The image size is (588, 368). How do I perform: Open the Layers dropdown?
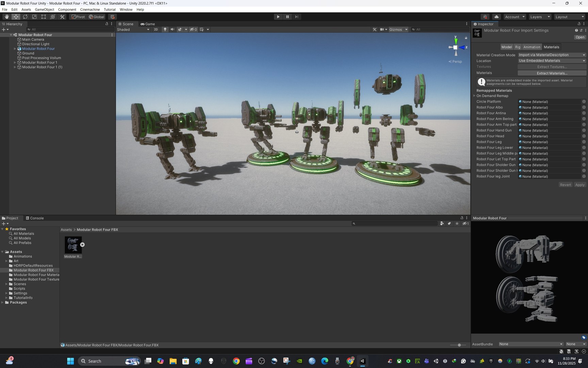pos(540,17)
